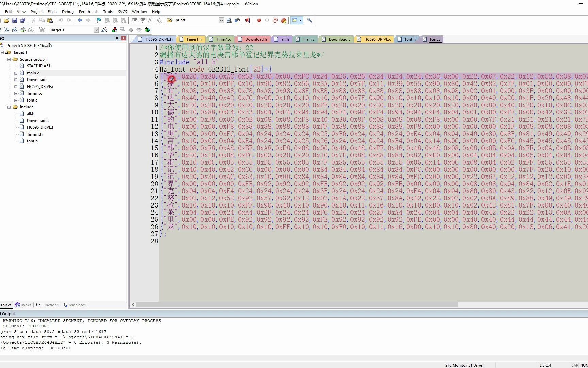The width and height of the screenshot is (588, 368).
Task: Click the Undo arrow icon
Action: (x=61, y=20)
